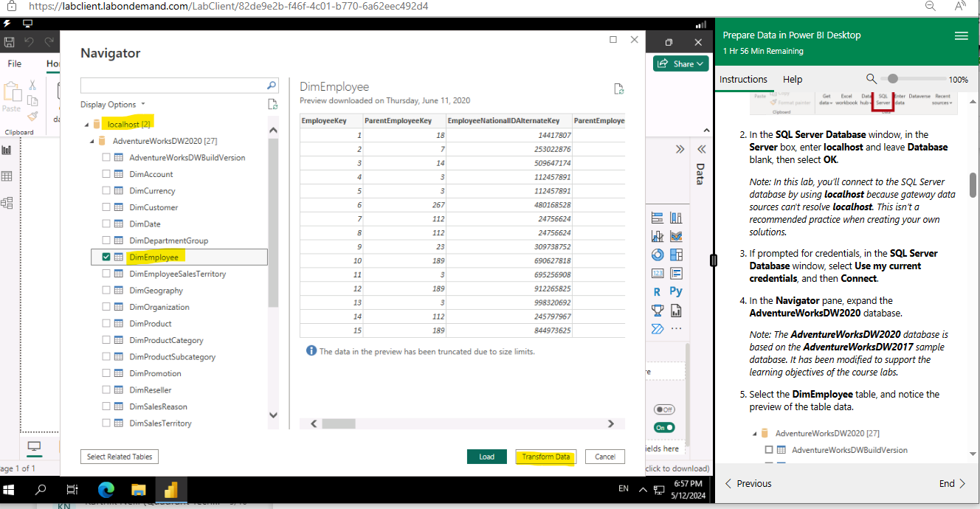The height and width of the screenshot is (509, 980).
Task: Check the DimProduct table checkbox
Action: pyautogui.click(x=106, y=323)
